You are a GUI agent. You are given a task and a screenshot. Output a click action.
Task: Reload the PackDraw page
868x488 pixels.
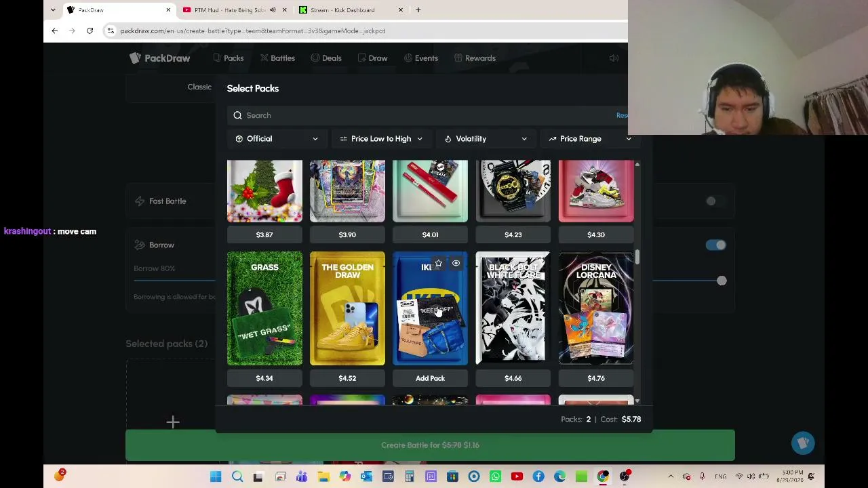(90, 30)
